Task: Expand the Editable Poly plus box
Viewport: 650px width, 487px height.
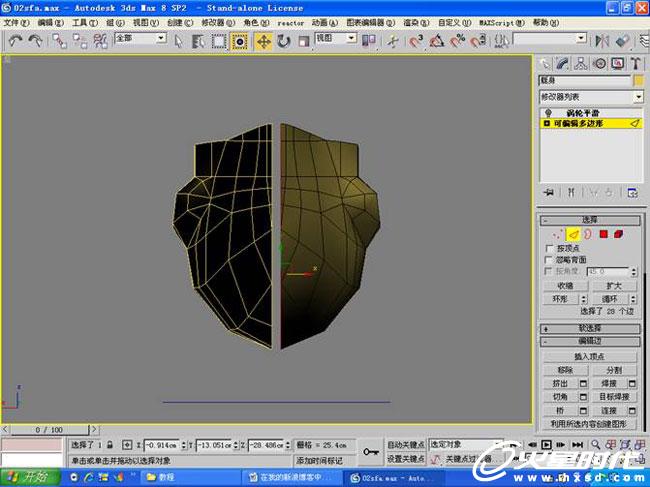Action: click(547, 124)
